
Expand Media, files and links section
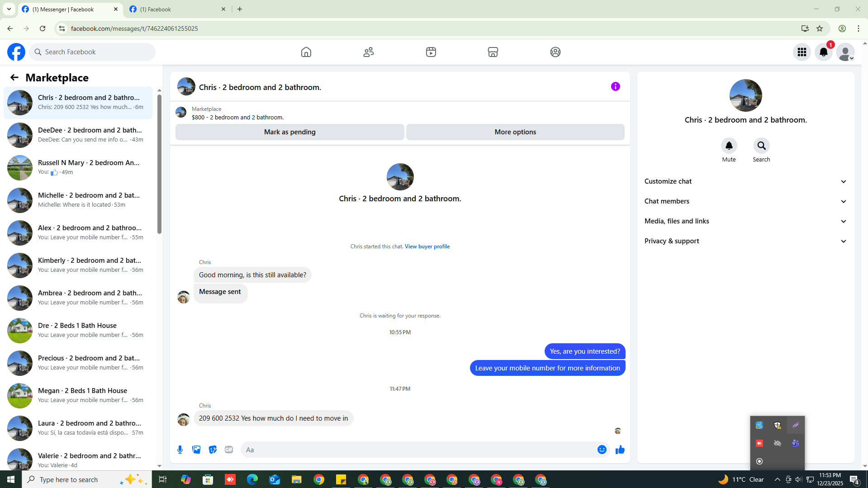(745, 221)
